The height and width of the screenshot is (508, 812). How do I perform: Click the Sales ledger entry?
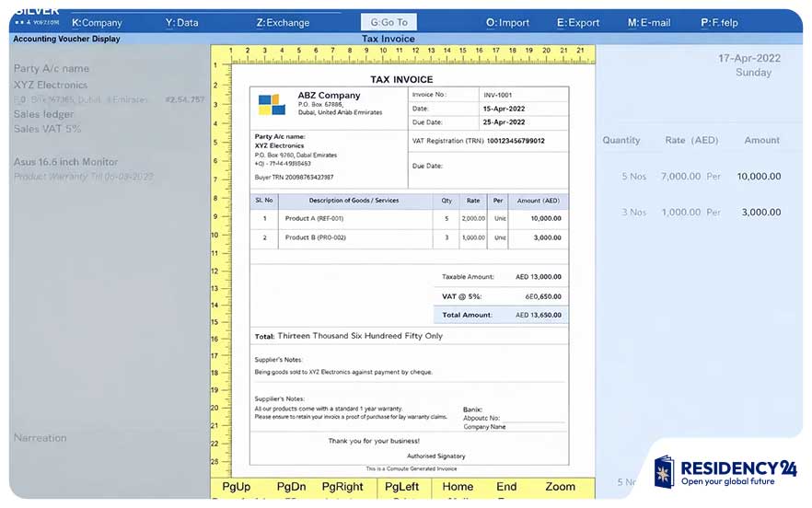tap(43, 114)
